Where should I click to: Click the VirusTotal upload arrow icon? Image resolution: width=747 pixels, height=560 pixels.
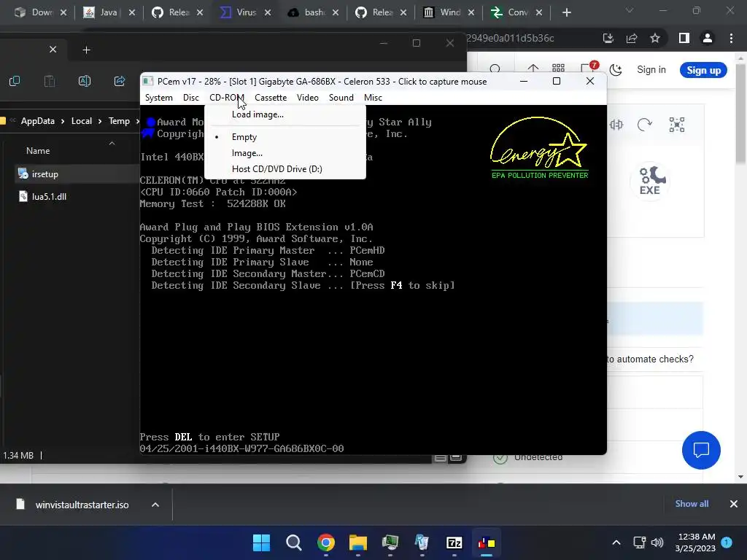tap(533, 69)
